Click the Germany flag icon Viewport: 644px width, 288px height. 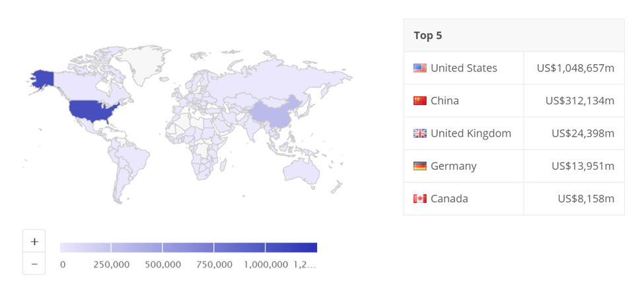(x=419, y=166)
